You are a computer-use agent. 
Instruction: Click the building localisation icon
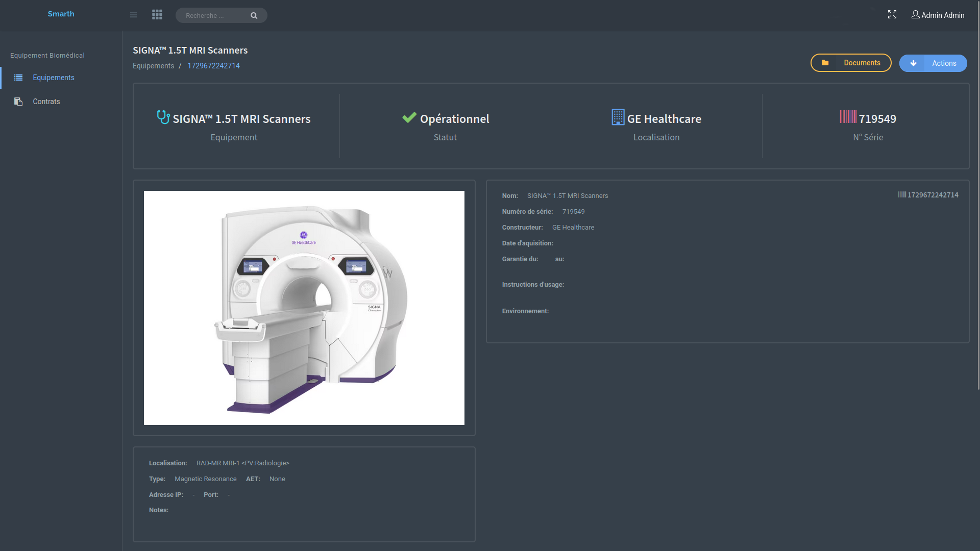(x=618, y=117)
